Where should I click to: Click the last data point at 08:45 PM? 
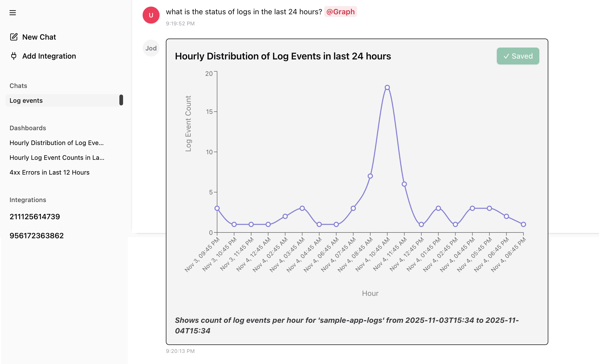pyautogui.click(x=523, y=224)
